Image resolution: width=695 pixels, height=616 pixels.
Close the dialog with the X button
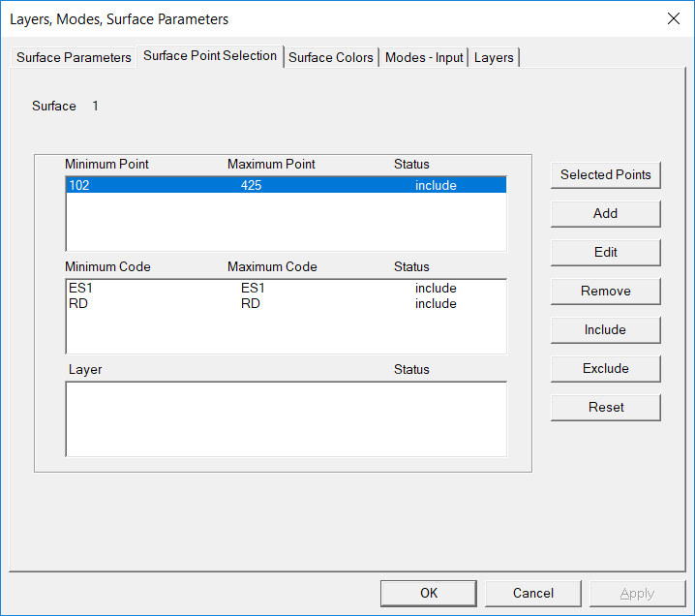(673, 18)
